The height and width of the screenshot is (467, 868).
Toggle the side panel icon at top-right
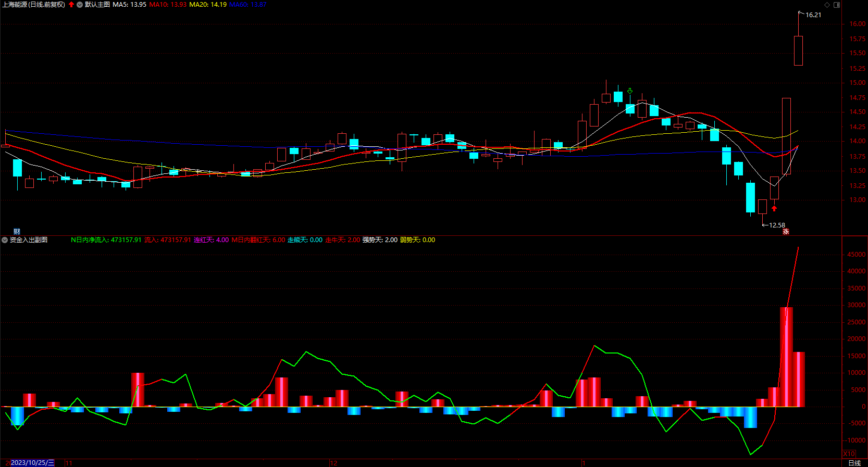837,5
